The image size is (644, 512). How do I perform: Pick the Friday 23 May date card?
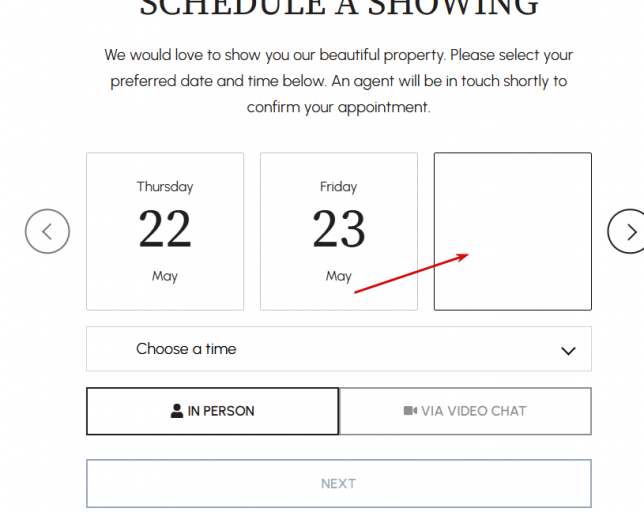(339, 232)
